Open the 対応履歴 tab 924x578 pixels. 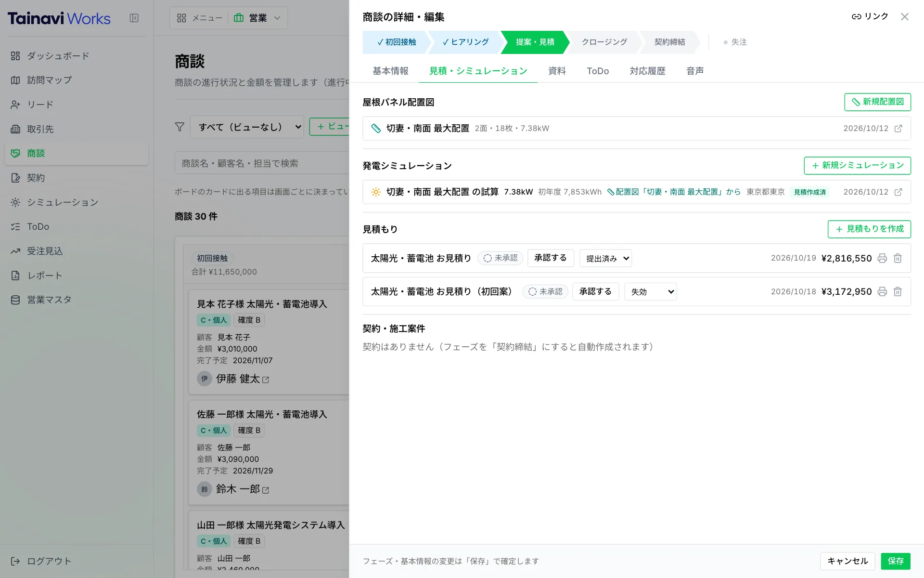coord(647,71)
